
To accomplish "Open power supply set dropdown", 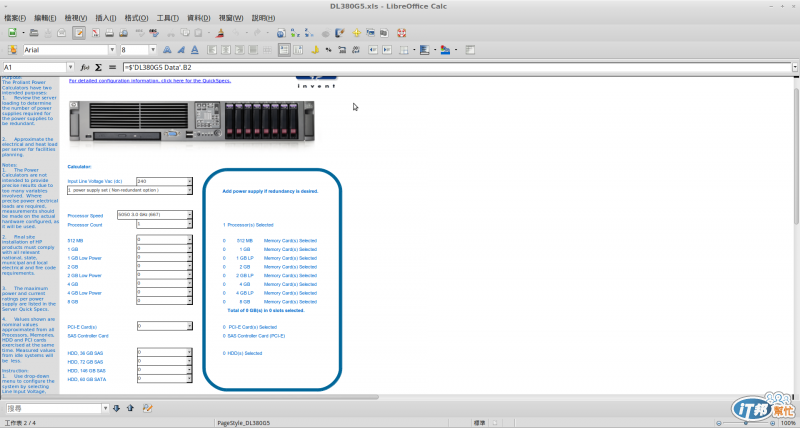I will 189,190.
